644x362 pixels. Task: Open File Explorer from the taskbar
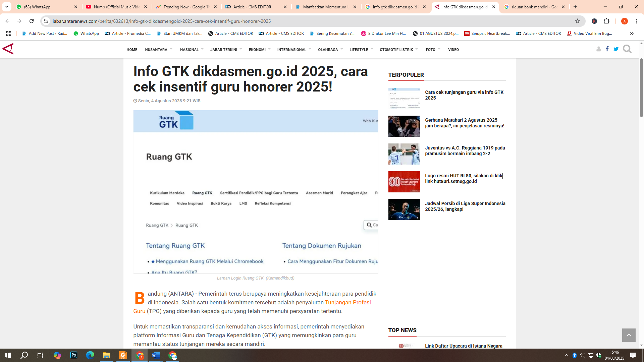point(106,355)
